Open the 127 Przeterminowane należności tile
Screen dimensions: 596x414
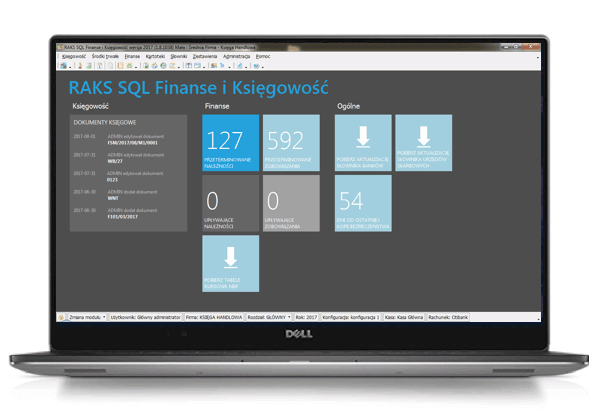(230, 143)
